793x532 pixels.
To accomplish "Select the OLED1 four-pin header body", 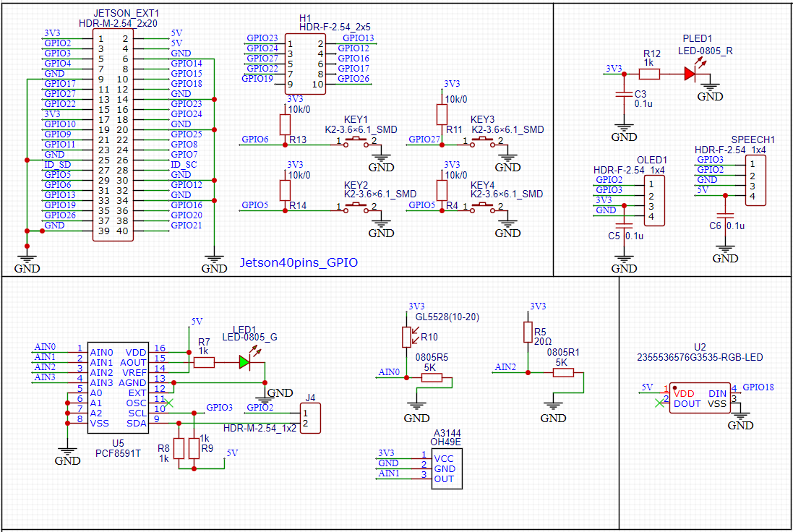I will click(x=654, y=201).
